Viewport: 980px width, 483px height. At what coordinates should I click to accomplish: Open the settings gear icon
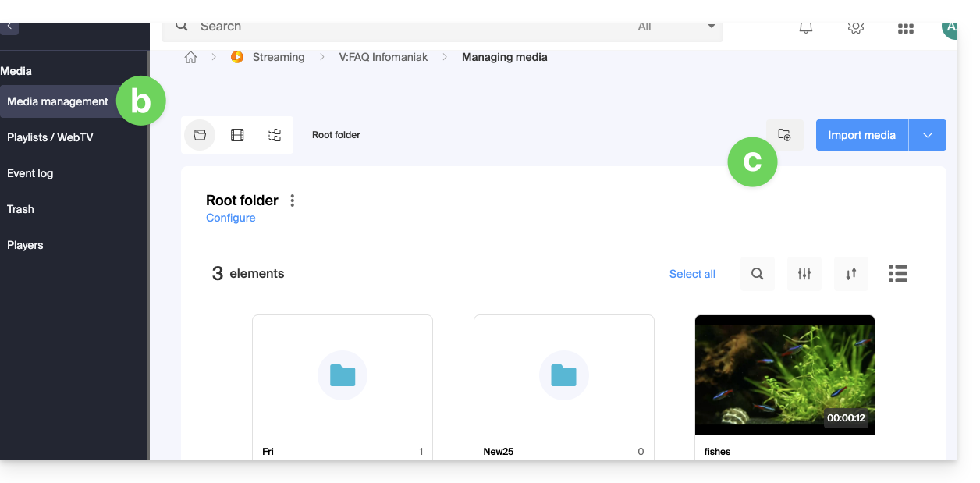click(x=856, y=28)
